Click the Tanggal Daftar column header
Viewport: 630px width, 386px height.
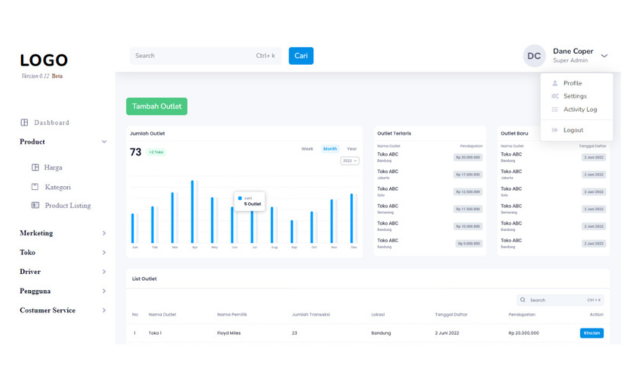pos(451,315)
